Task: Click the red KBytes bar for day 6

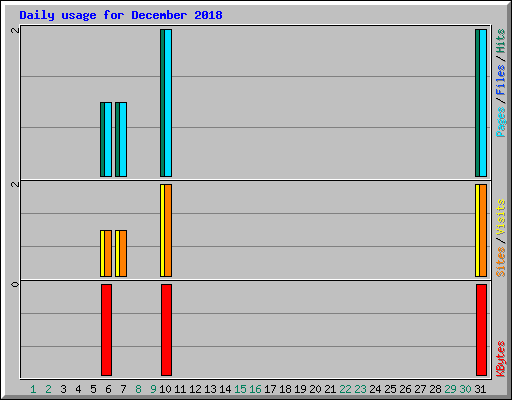Action: point(106,330)
